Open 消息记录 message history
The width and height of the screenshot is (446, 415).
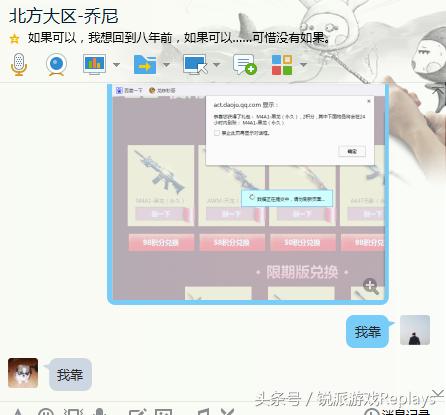[x=398, y=412]
